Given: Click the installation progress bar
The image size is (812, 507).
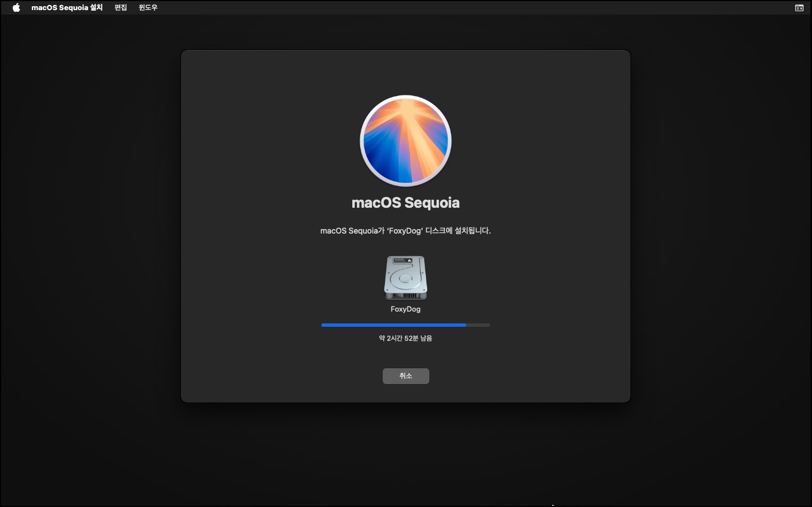Looking at the screenshot, I should 406,325.
